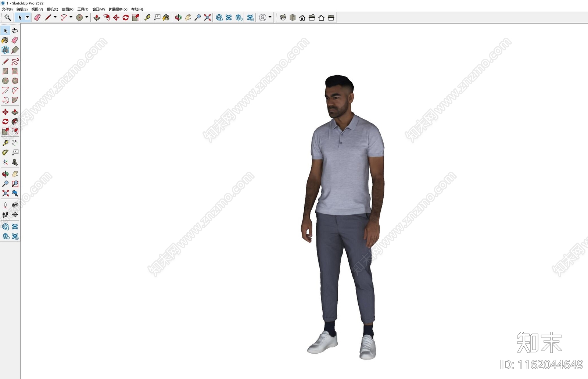This screenshot has width=588, height=379.
Task: Select Orbit in the top toolbar
Action: point(178,17)
